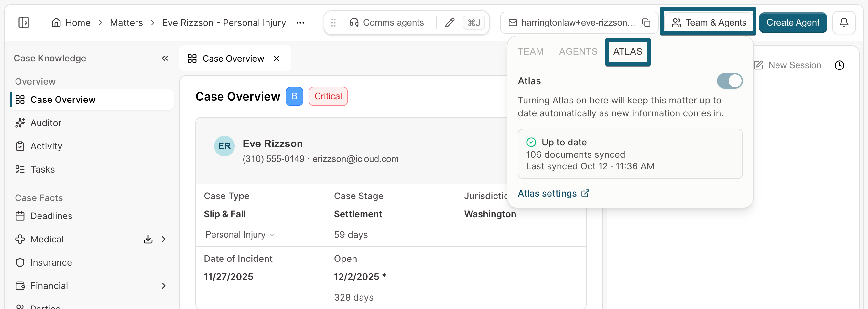Viewport: 868px width, 309px height.
Task: Open Auditor in sidebar
Action: tap(92, 123)
